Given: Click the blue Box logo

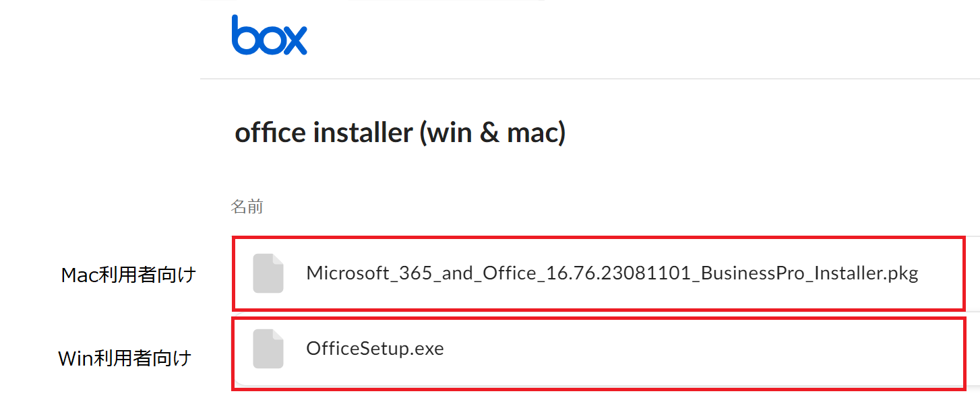Looking at the screenshot, I should point(269,35).
